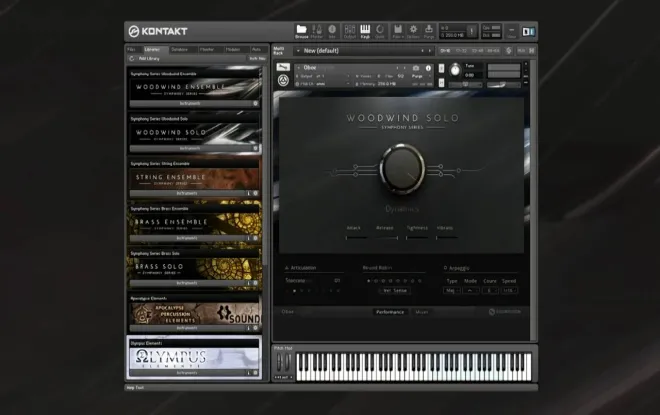Viewport: 660px width, 415px height.
Task: Click the NI logo icon at top right
Action: click(x=528, y=31)
